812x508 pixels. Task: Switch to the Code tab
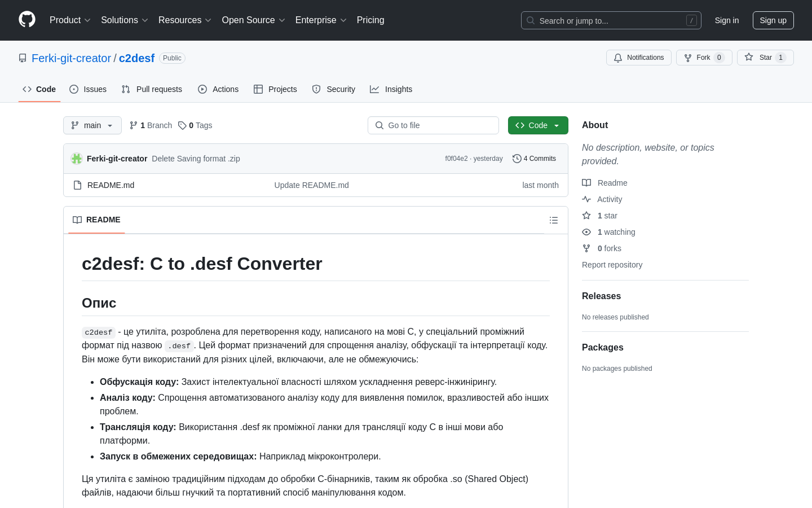pyautogui.click(x=39, y=89)
